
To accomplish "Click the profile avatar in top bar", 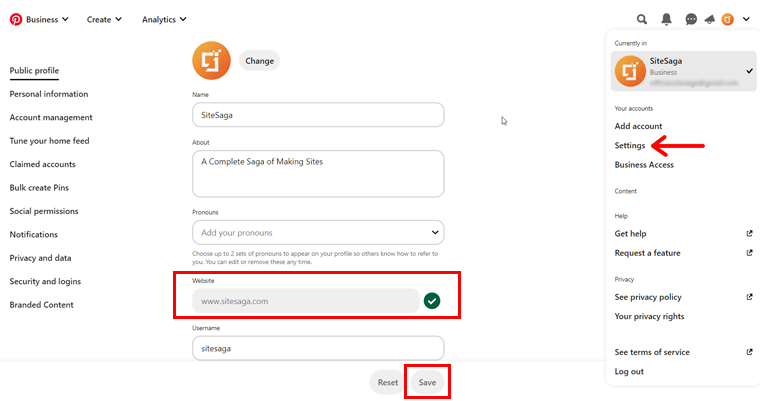I will pyautogui.click(x=728, y=19).
